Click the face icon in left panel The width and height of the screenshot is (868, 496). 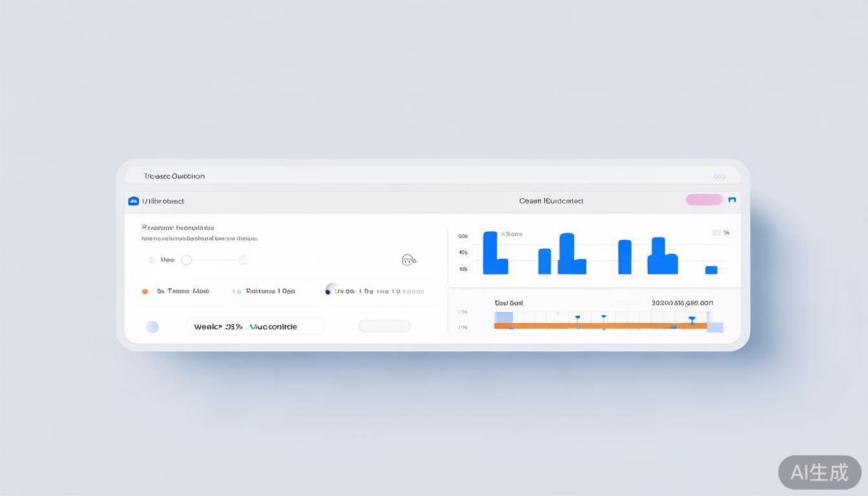[408, 260]
